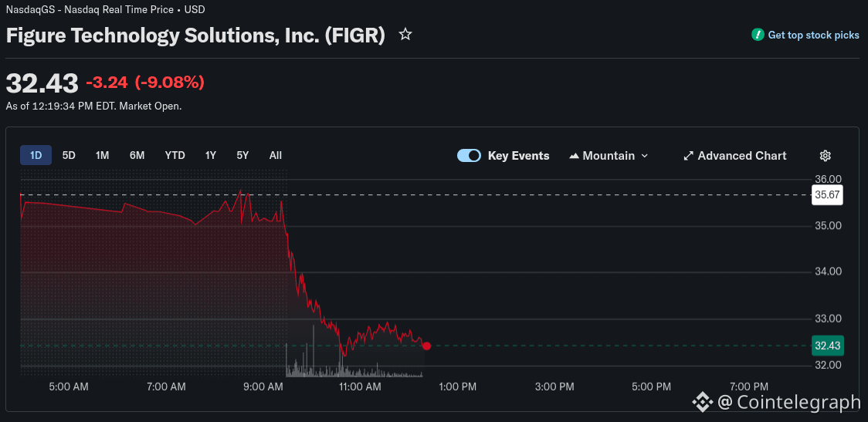The height and width of the screenshot is (422, 868).
Task: Select the 5D time range tab
Action: [x=69, y=155]
